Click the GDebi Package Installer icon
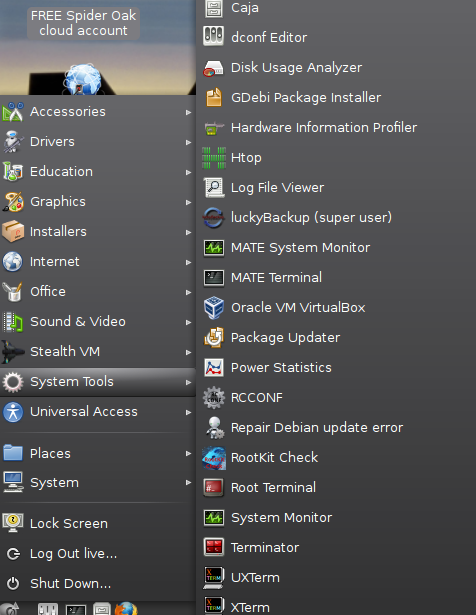Screen dimensions: 476x615 coord(214,98)
